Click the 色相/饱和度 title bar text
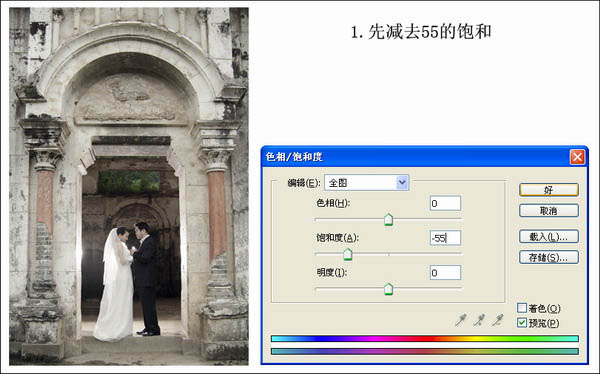Viewport: 600px width, 374px height. 294,157
